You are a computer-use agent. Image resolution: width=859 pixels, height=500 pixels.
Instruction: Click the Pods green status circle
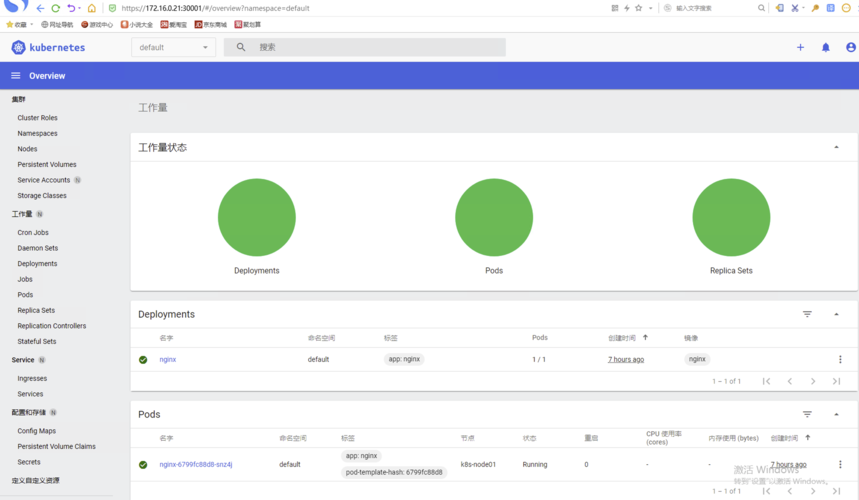tap(494, 217)
